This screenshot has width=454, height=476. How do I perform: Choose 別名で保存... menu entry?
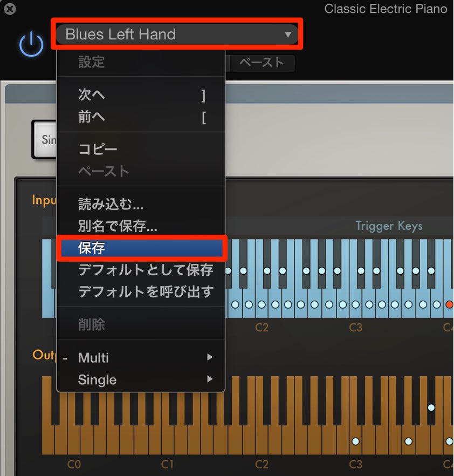click(x=141, y=226)
